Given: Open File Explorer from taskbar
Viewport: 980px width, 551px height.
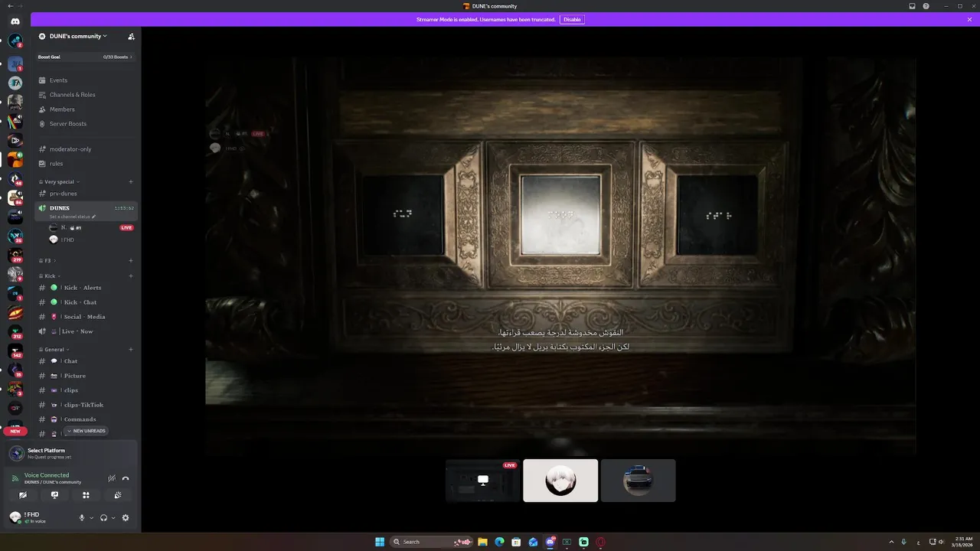Looking at the screenshot, I should pos(483,542).
